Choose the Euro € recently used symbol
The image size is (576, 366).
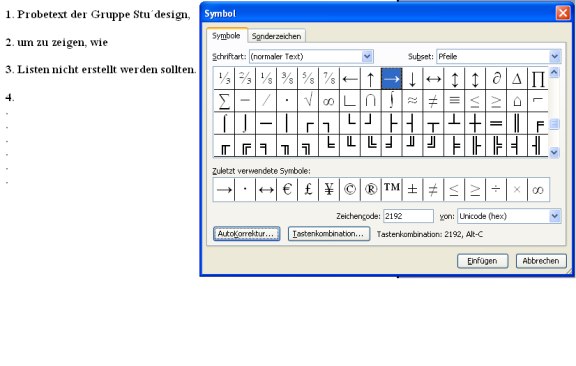pyautogui.click(x=287, y=190)
